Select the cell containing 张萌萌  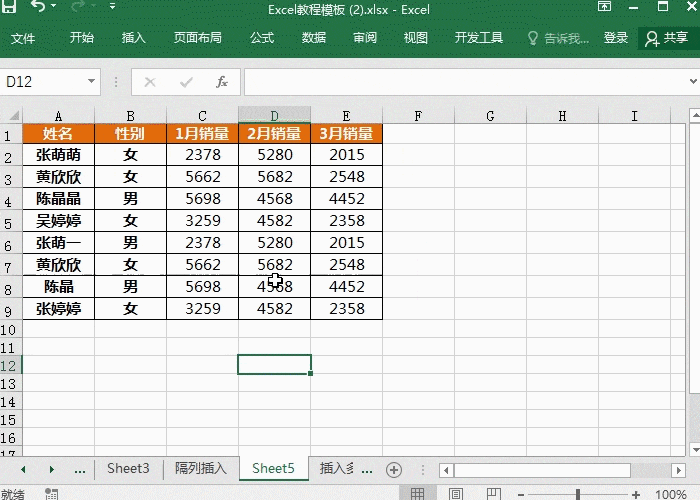tap(58, 154)
